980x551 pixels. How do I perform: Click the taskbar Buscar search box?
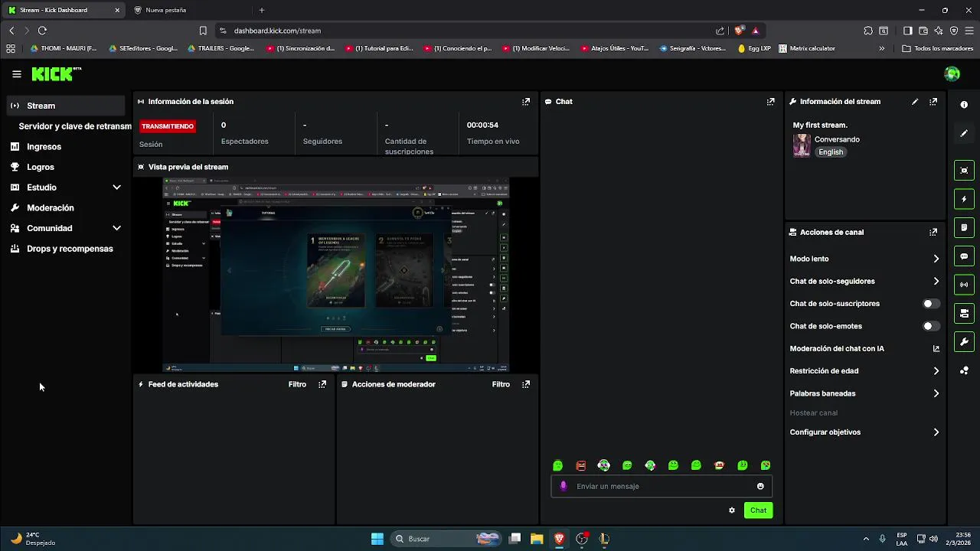(446, 539)
